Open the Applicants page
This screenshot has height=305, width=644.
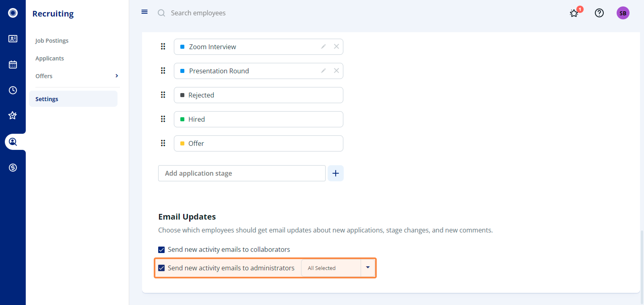click(x=50, y=58)
